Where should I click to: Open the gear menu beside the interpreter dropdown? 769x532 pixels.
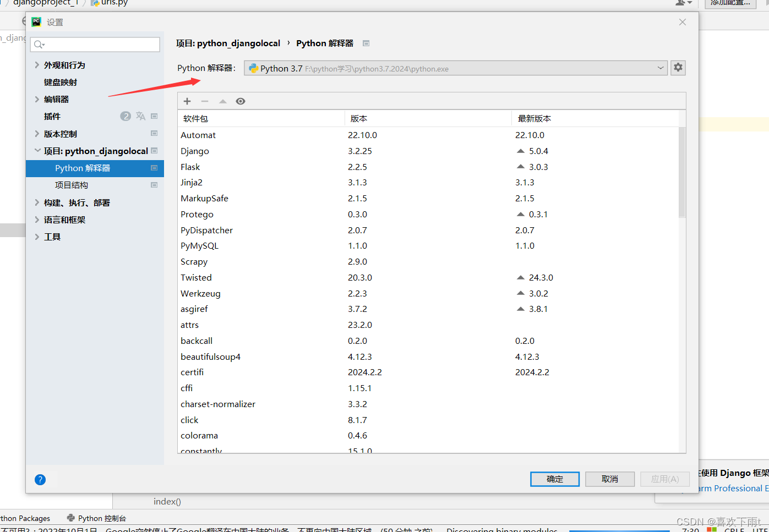coord(678,67)
